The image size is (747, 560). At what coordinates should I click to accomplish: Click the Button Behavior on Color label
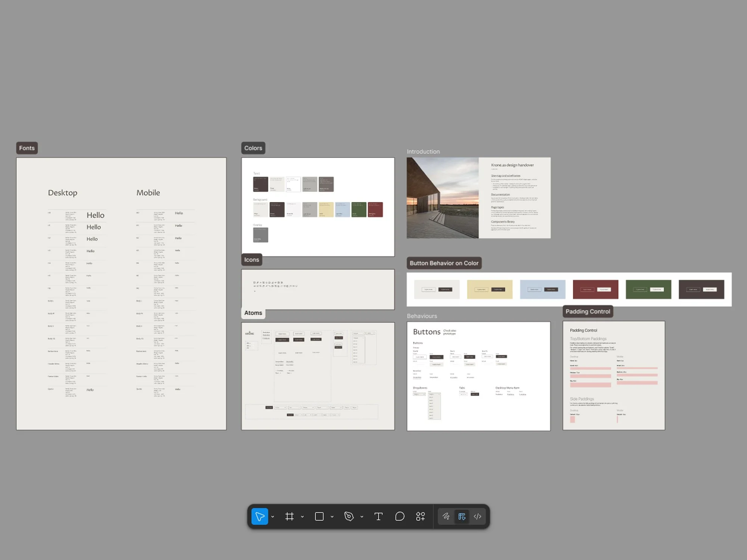coord(444,263)
